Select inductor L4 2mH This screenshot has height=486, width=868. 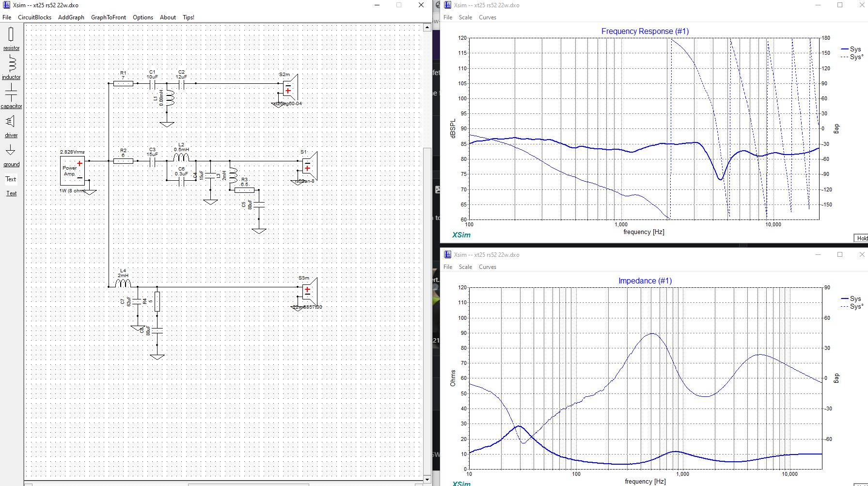click(123, 283)
